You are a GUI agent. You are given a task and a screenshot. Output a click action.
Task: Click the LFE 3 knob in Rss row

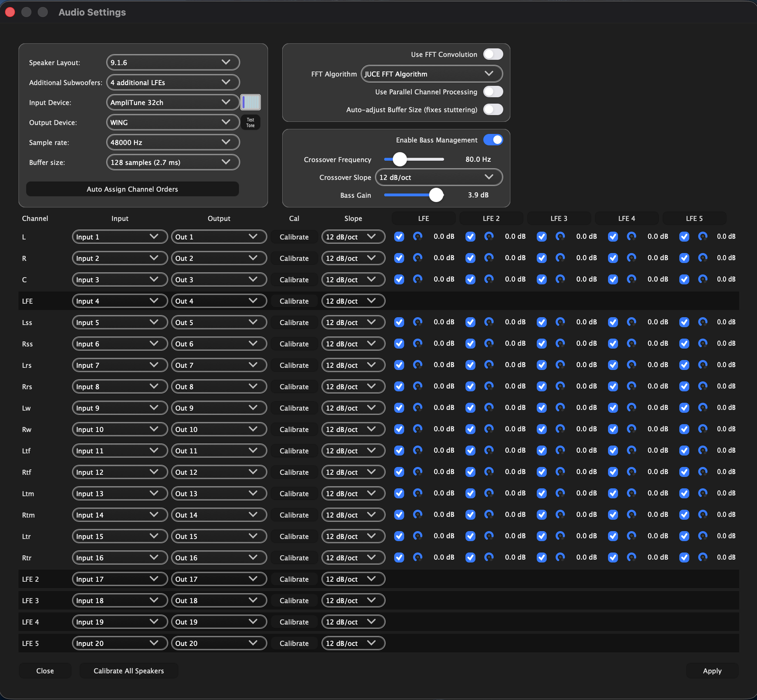[560, 344]
